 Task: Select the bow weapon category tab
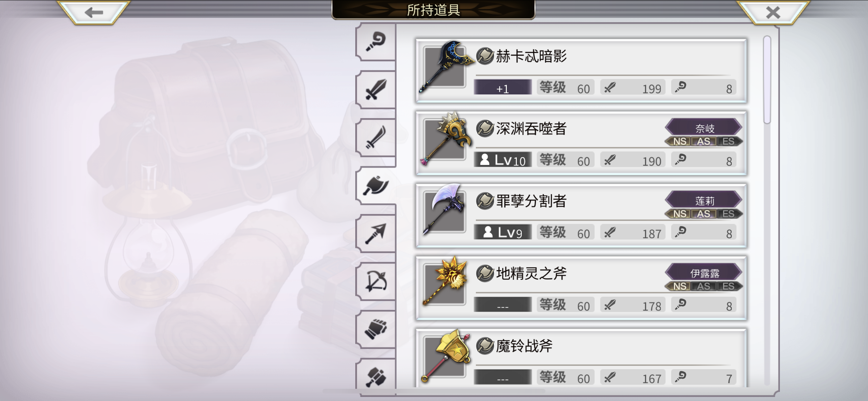[376, 281]
